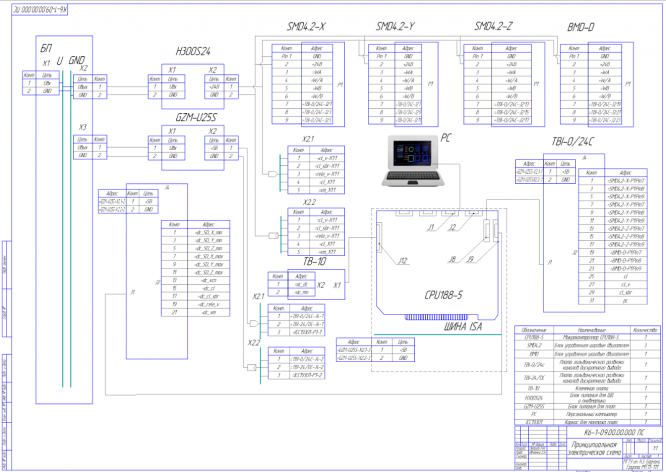The image size is (666, 472).
Task: Click the TB-10 terminal board label
Action: pos(314,262)
